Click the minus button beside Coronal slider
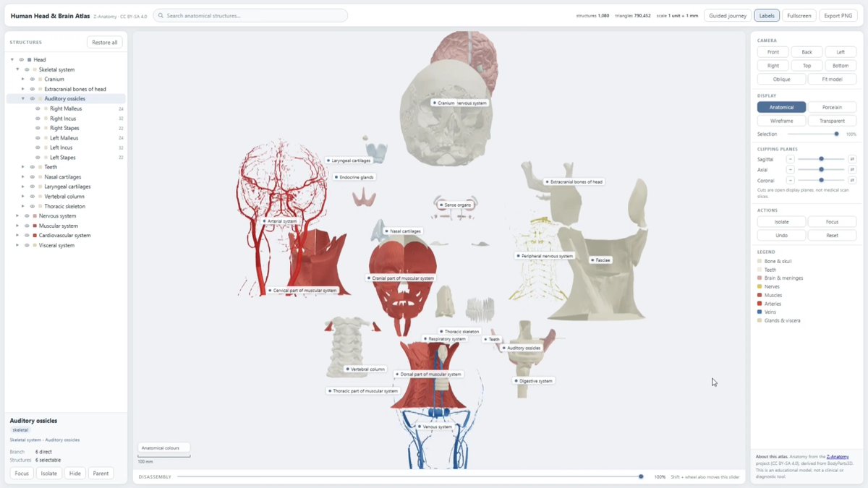Image resolution: width=868 pixels, height=488 pixels. pyautogui.click(x=790, y=180)
